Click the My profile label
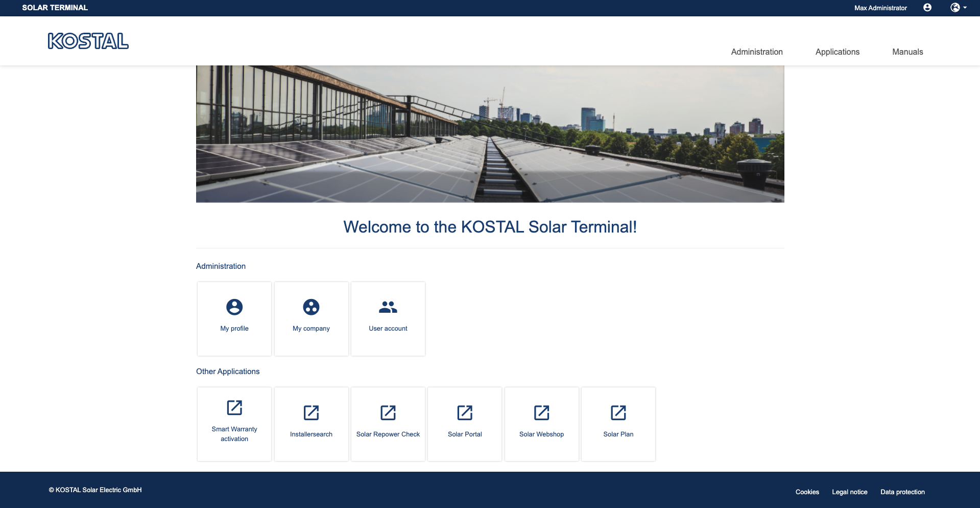 coord(234,329)
